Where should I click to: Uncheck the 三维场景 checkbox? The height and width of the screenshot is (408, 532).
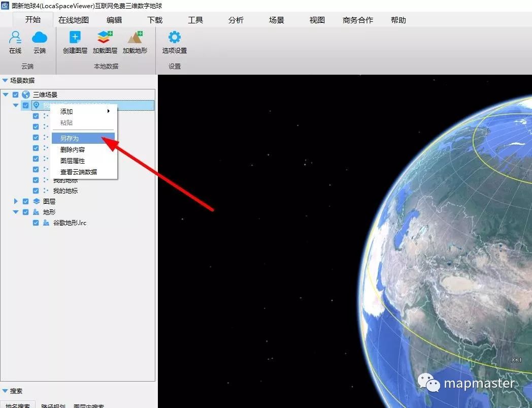pyautogui.click(x=15, y=95)
